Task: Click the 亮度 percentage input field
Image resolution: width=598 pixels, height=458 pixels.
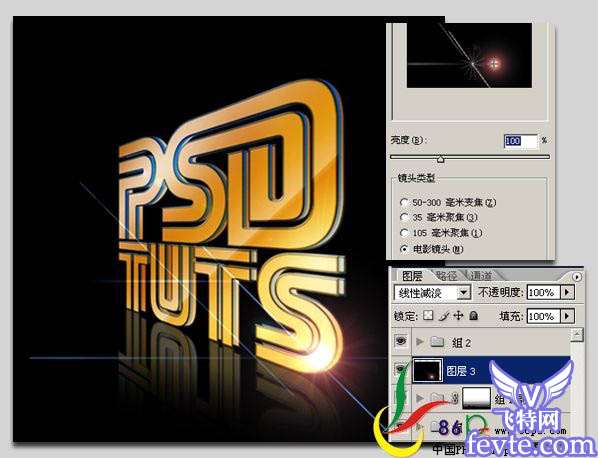Action: [x=521, y=141]
